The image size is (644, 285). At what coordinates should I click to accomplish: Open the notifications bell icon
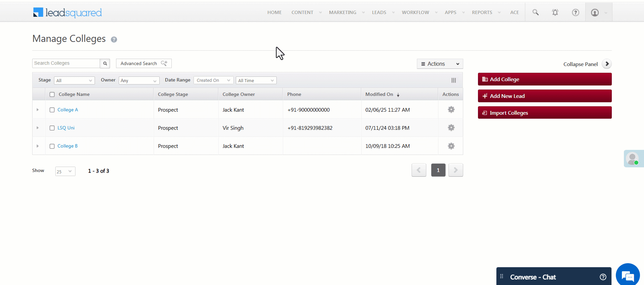(x=555, y=12)
